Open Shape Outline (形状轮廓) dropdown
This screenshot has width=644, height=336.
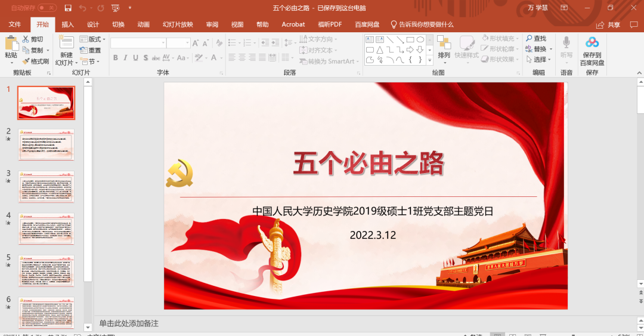click(500, 49)
